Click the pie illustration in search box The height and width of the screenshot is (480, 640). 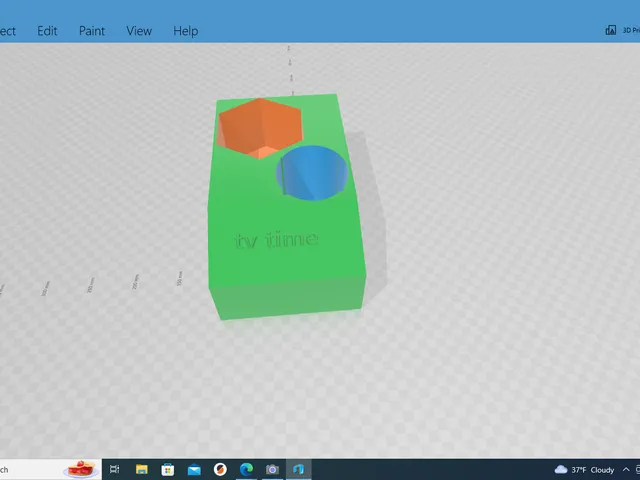pos(81,469)
